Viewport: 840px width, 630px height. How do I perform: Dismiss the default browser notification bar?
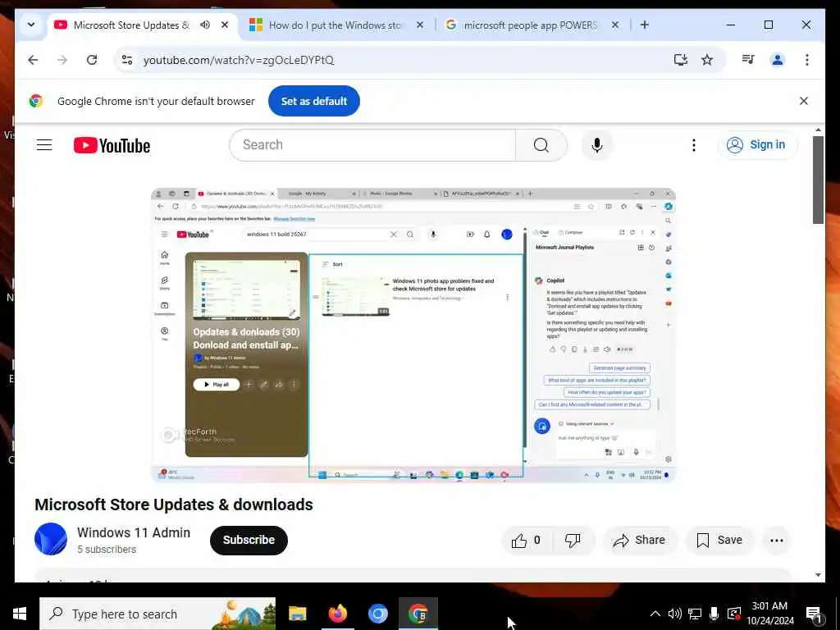pyautogui.click(x=804, y=101)
